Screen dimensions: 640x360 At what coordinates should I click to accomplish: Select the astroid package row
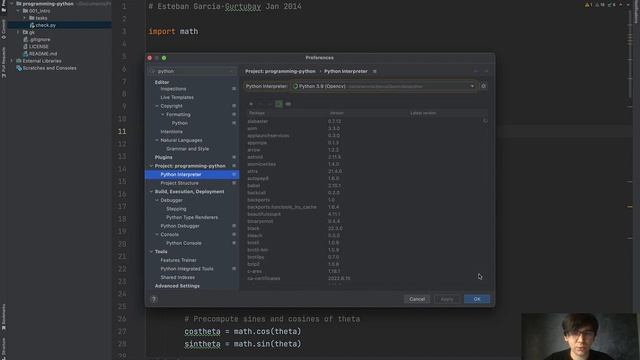[x=365, y=157]
